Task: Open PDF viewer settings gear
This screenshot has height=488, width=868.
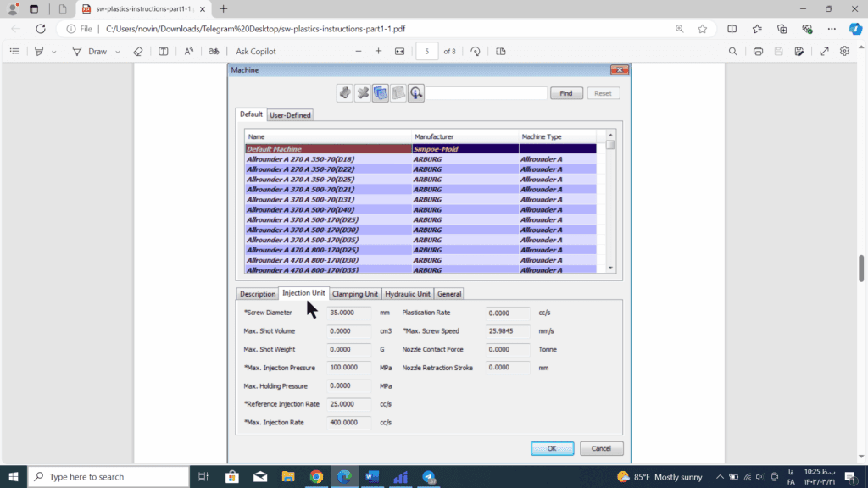Action: point(845,52)
